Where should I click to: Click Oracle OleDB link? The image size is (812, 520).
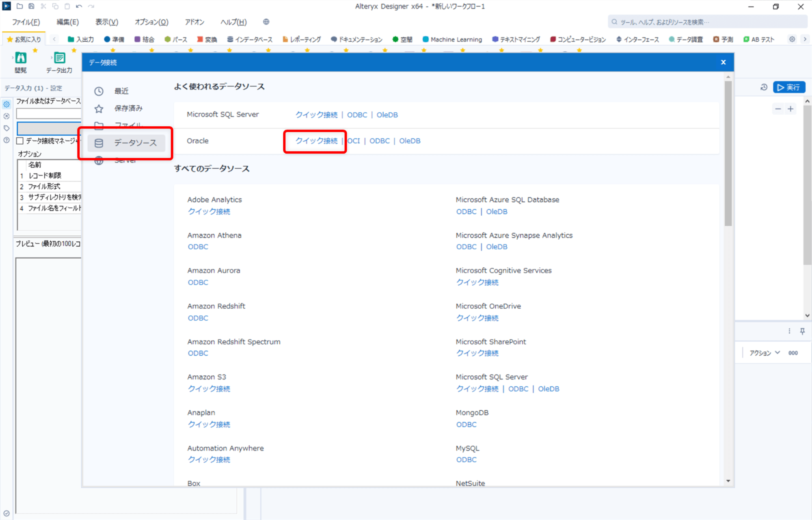[410, 141]
